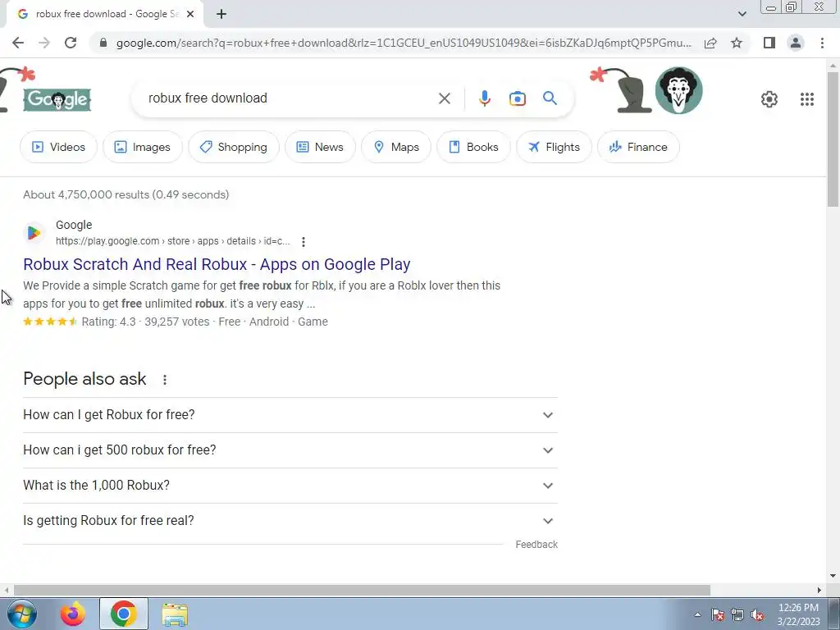
Task: Switch to Flights results
Action: [x=554, y=147]
